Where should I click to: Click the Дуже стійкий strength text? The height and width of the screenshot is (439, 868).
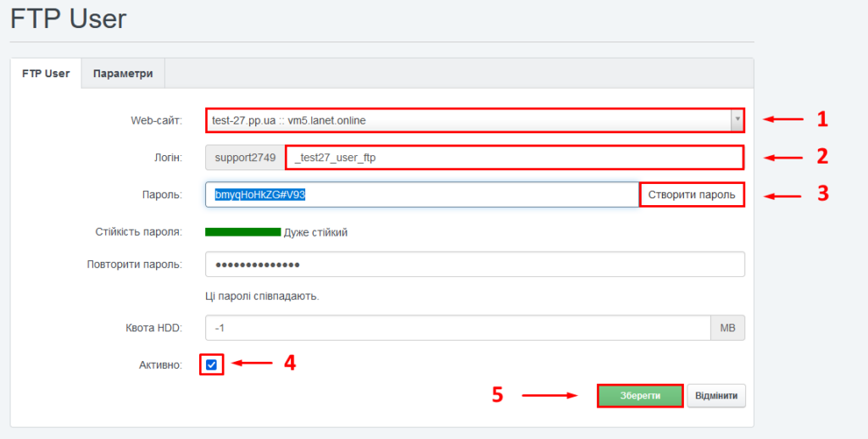coord(315,232)
